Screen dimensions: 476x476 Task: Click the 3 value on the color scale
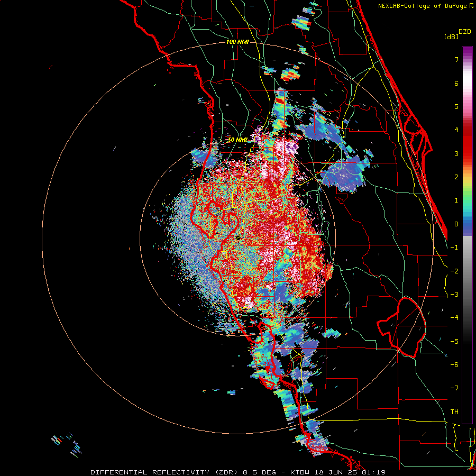tap(456, 153)
